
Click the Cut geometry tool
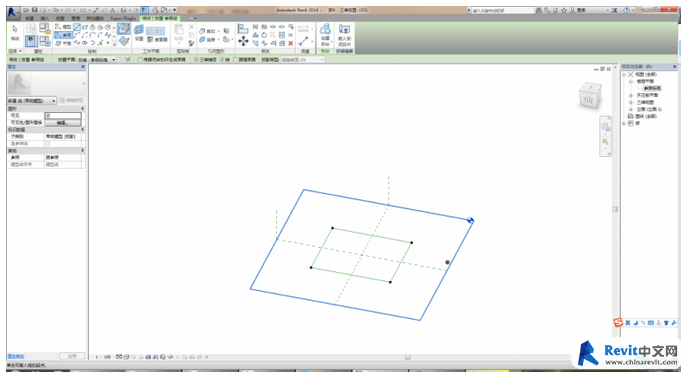click(x=208, y=31)
